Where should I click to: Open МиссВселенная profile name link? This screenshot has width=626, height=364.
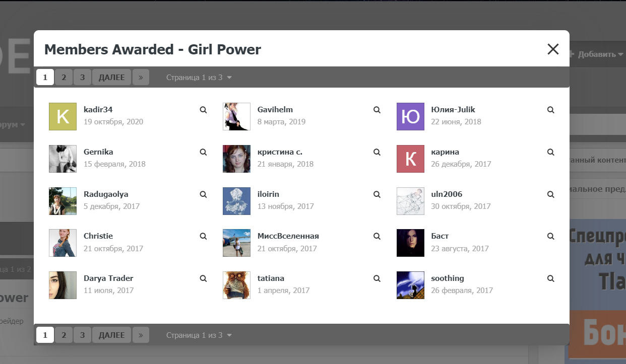(x=288, y=236)
